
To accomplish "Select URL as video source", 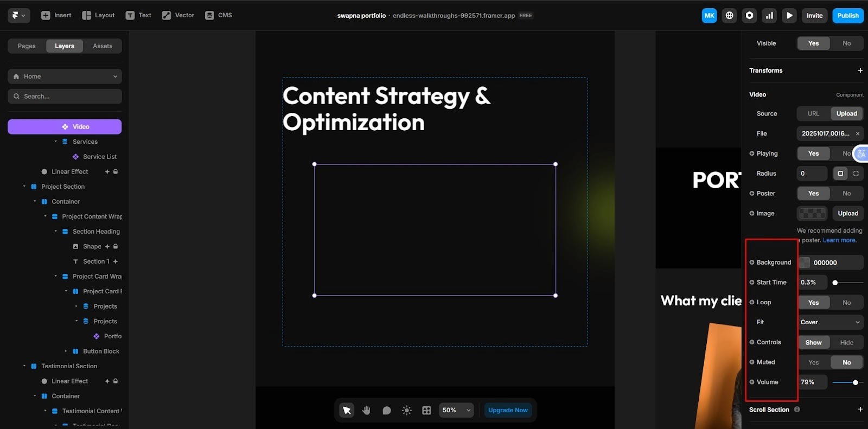I will pos(813,113).
